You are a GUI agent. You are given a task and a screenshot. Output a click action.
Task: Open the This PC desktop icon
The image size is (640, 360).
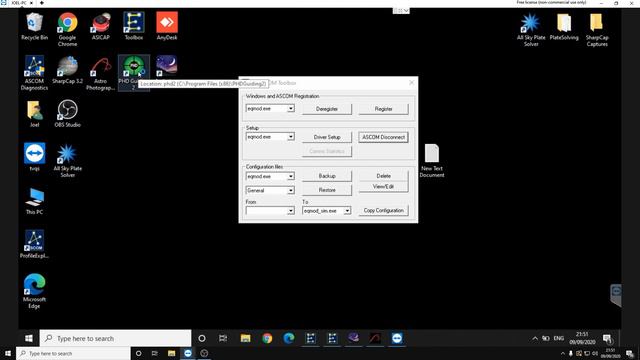click(34, 201)
